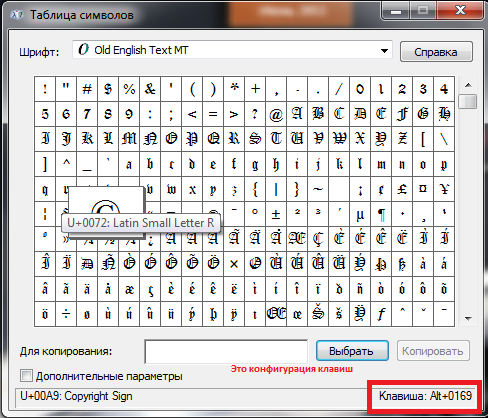Click the U+00A9: Copyright Sign status text
The width and height of the screenshot is (488, 418).
point(76,396)
